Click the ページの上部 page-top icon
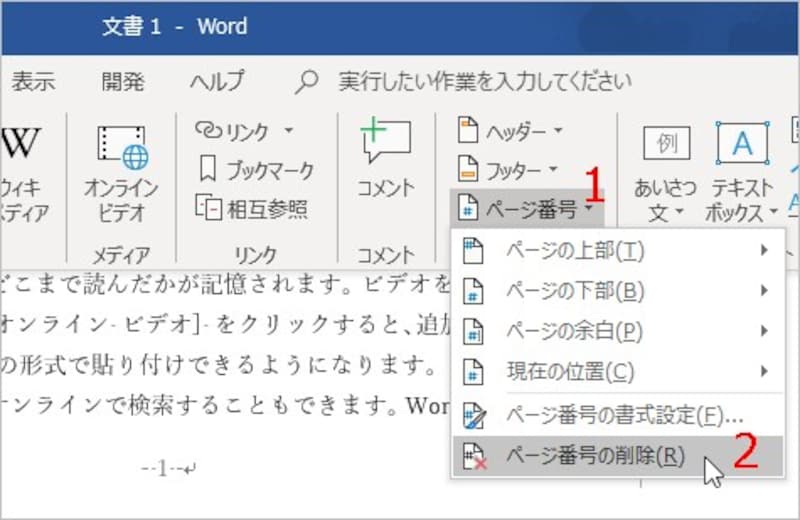Viewport: 800px width, 520px height. point(473,251)
